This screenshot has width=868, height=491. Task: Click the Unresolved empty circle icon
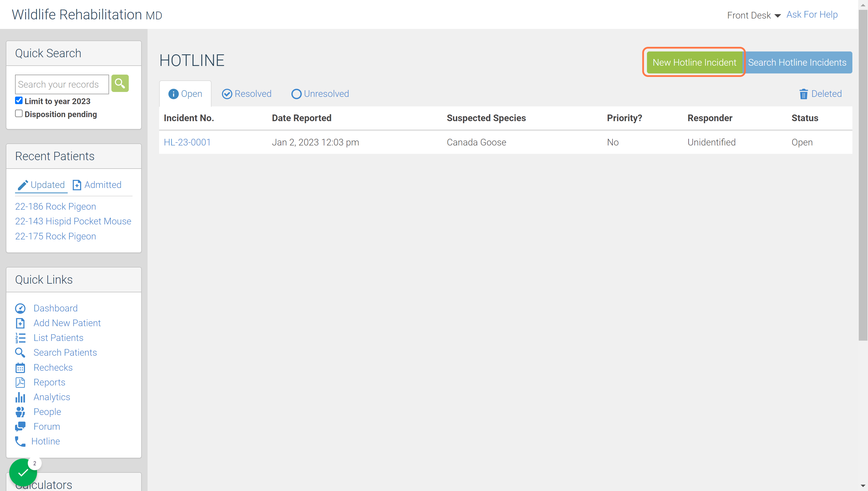point(296,94)
